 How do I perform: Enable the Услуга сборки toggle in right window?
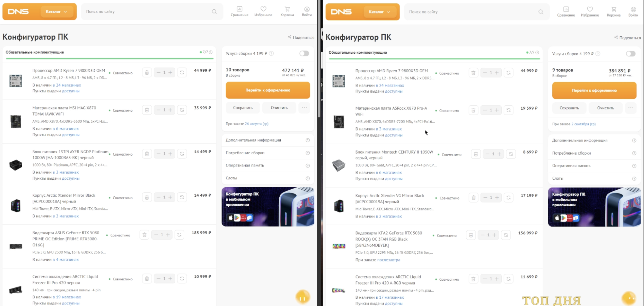tap(631, 54)
